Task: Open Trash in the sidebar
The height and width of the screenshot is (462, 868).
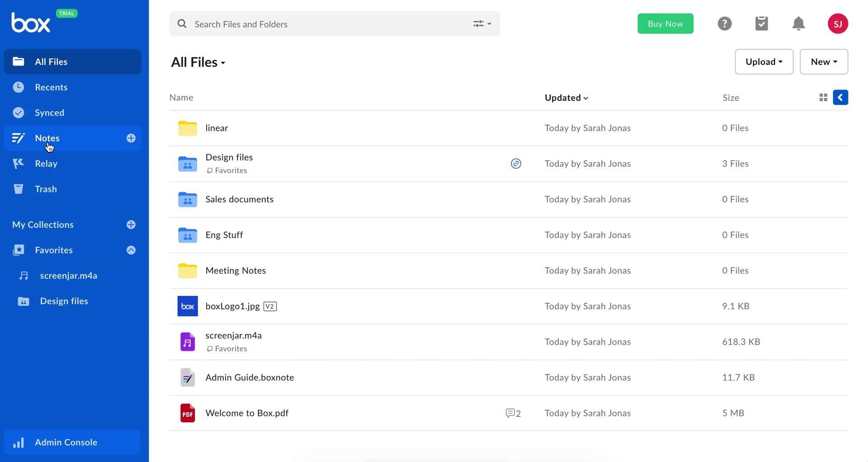Action: click(x=46, y=189)
